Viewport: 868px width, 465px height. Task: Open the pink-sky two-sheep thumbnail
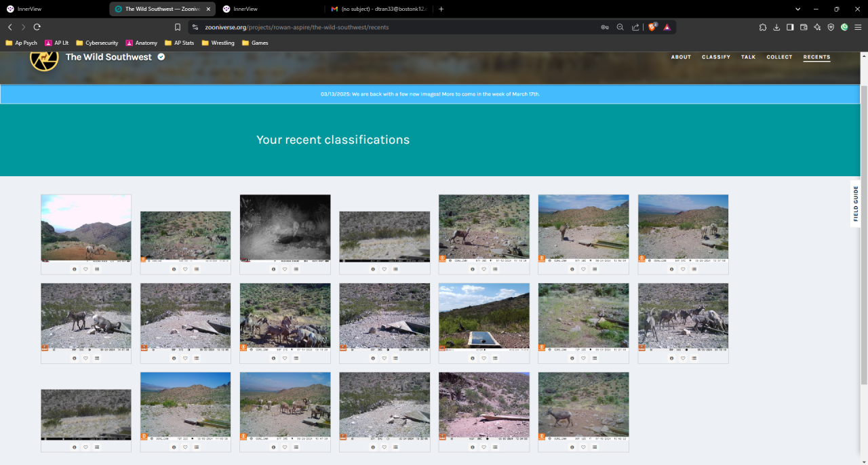(x=86, y=228)
